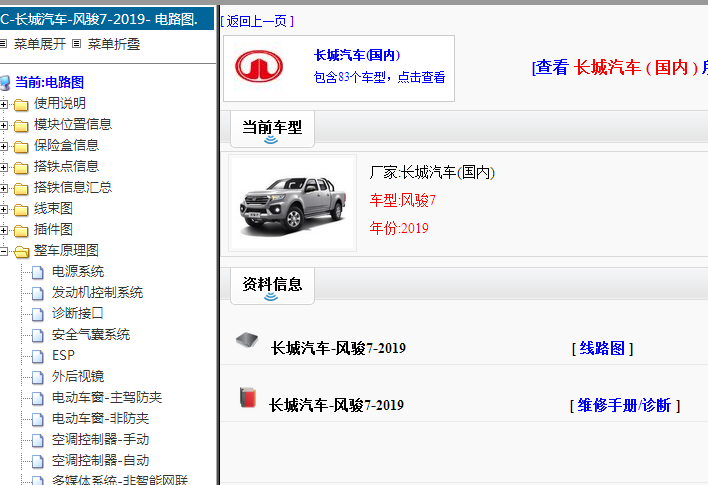Click the red book icon beside 维修手册 row
Viewport: 708px width, 485px height.
pyautogui.click(x=248, y=397)
